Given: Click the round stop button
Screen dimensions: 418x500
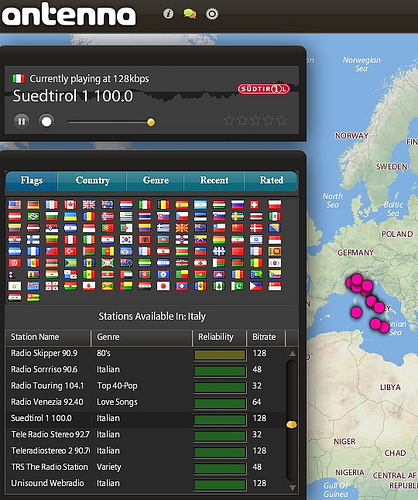Looking at the screenshot, I should pos(46,121).
